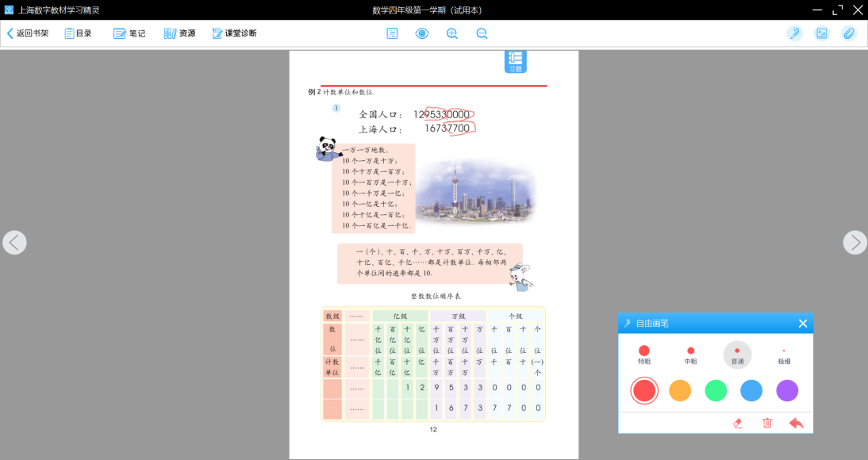Viewport: 868px width, 460px height.
Task: Open the paperclip attachment icon
Action: click(x=849, y=33)
